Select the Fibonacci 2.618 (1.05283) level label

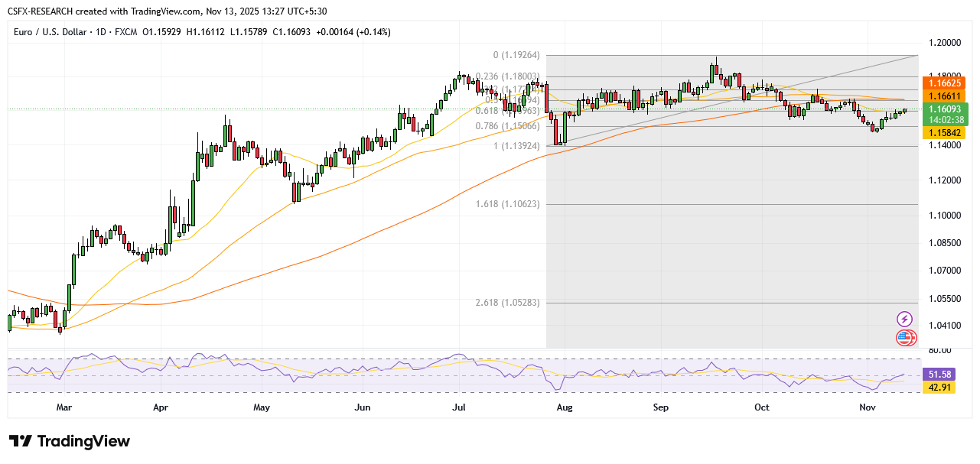point(509,303)
